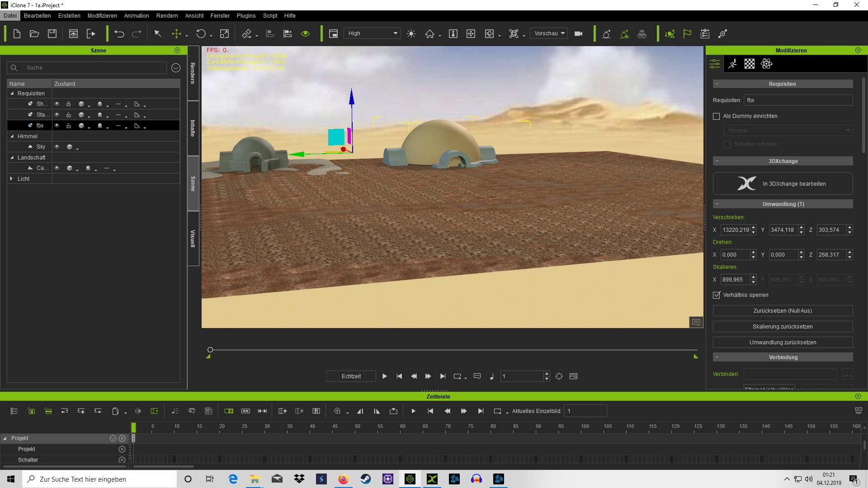Open the atom Physics tab icon
The image size is (868, 488).
(x=767, y=64)
